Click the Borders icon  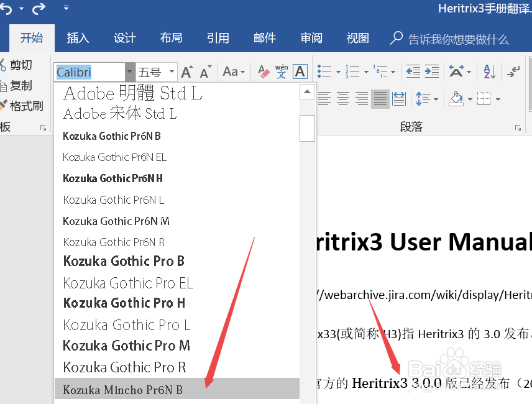pyautogui.click(x=484, y=99)
